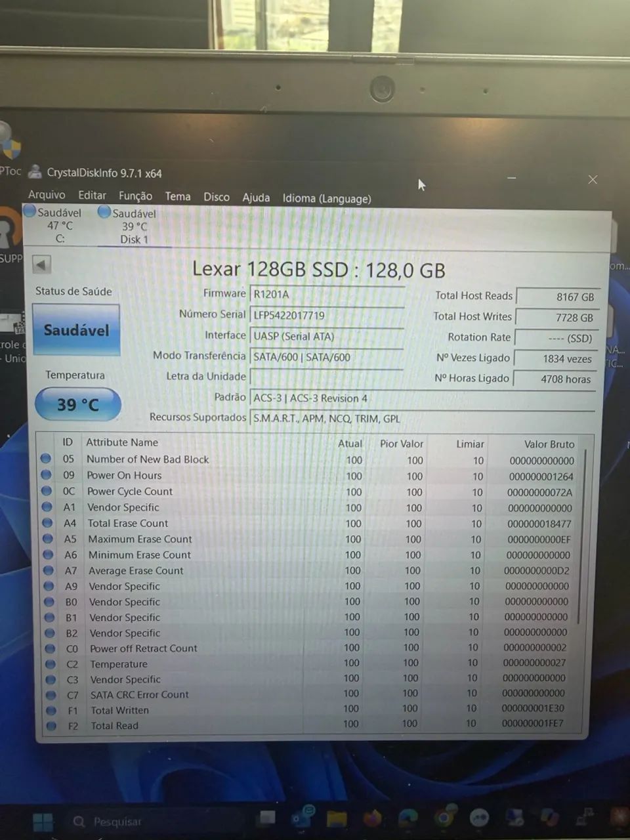Open the Ajuda menu
630x840 pixels.
tap(256, 198)
